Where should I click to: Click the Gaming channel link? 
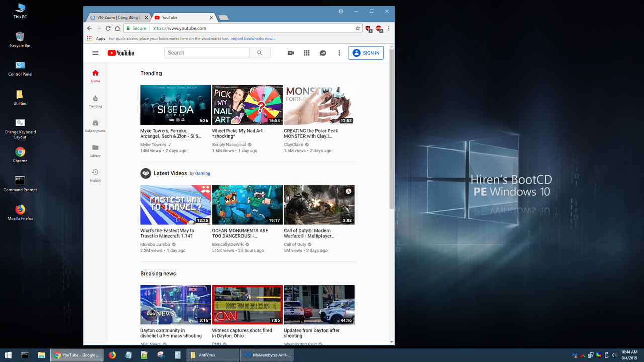(203, 173)
